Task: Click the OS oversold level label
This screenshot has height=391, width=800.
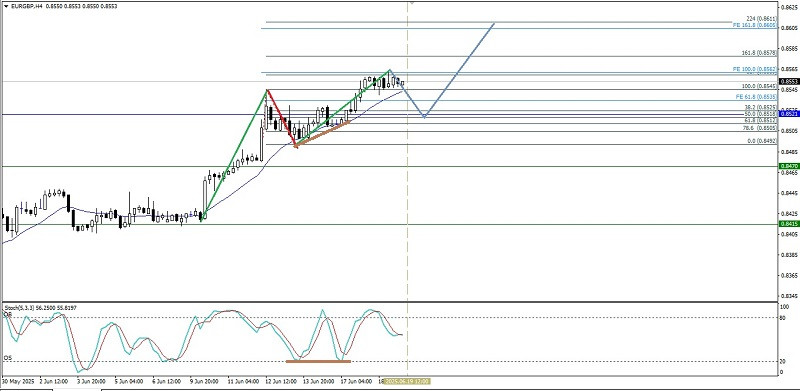Action: tap(8, 358)
